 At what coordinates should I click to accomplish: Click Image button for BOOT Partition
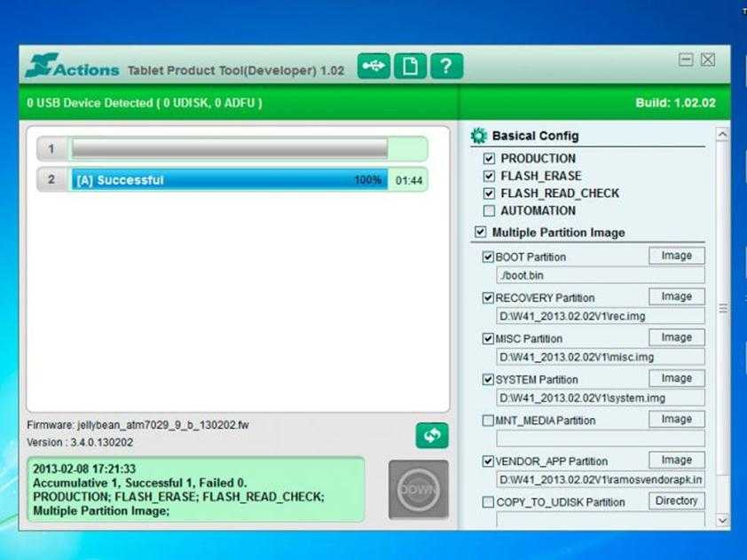[676, 256]
